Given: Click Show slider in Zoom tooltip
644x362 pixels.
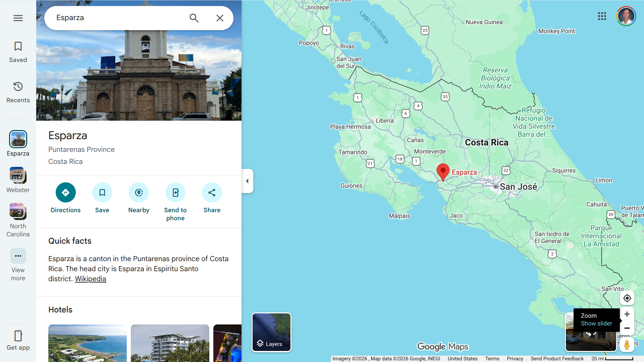Looking at the screenshot, I should click(x=596, y=323).
